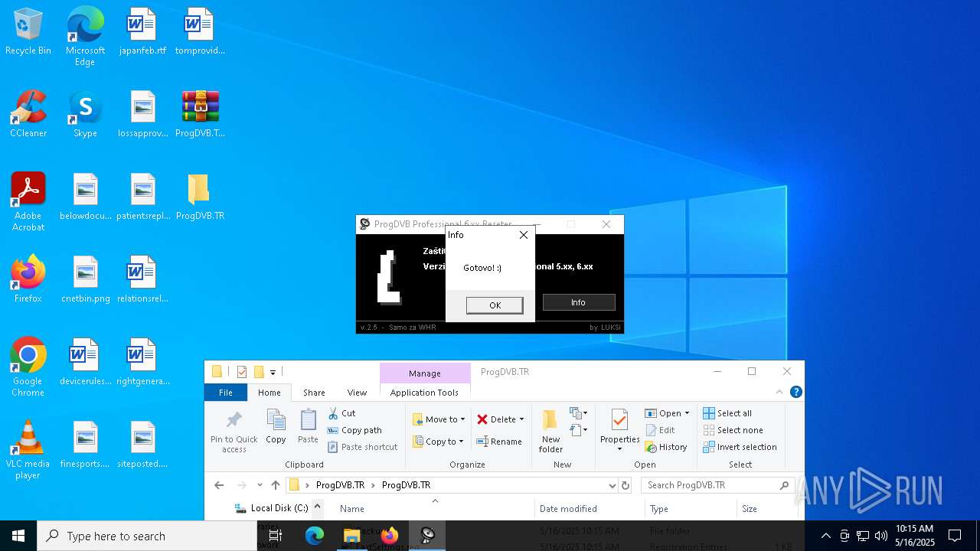980x551 pixels.
Task: Switch to the Home ribbon tab
Action: (x=269, y=393)
